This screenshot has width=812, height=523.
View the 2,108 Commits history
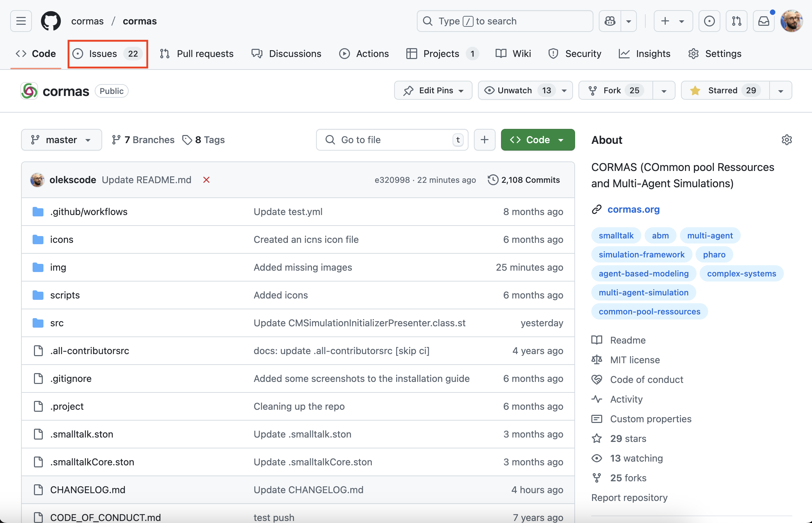[x=524, y=180]
